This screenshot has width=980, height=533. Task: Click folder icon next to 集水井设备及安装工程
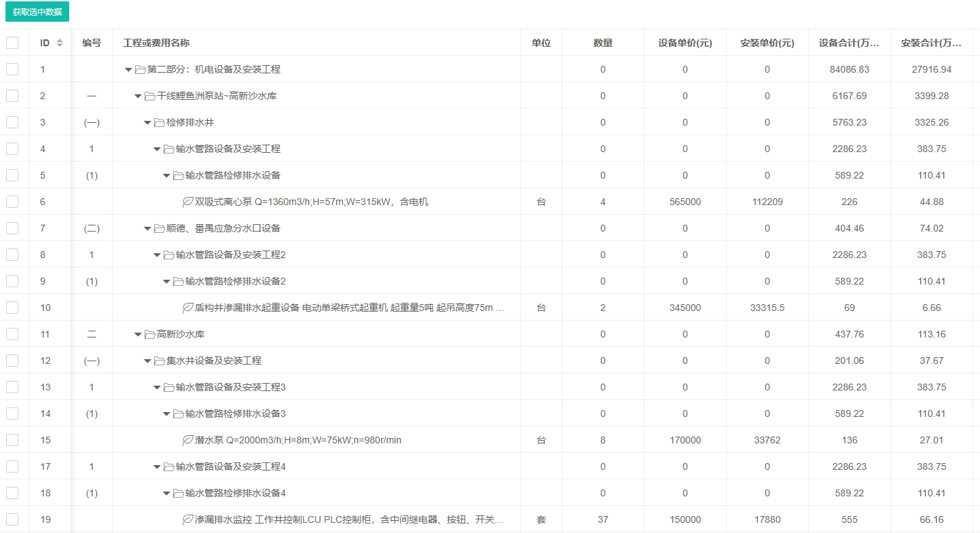click(160, 361)
